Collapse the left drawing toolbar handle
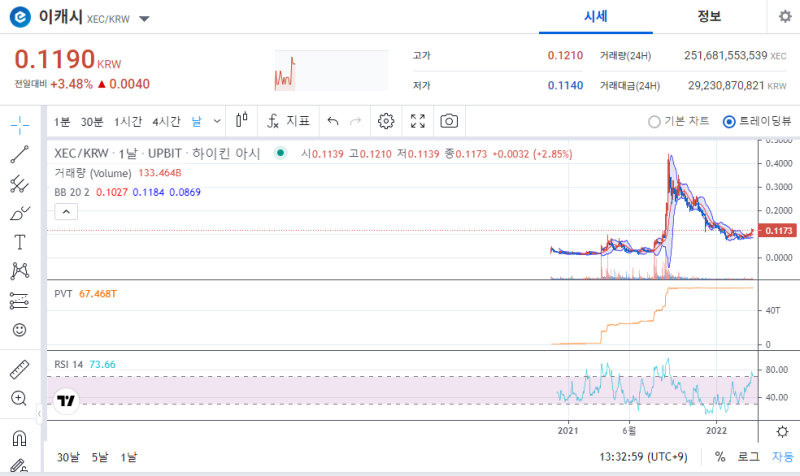This screenshot has width=800, height=476. [x=39, y=414]
